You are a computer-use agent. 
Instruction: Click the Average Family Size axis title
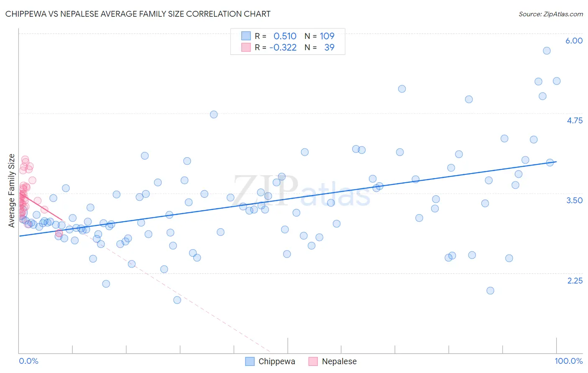[12, 191]
